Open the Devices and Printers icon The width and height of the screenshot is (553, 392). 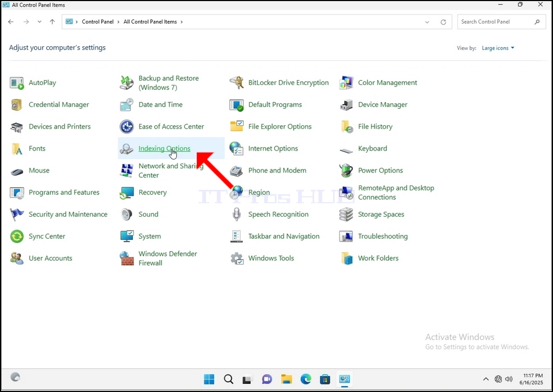[17, 126]
